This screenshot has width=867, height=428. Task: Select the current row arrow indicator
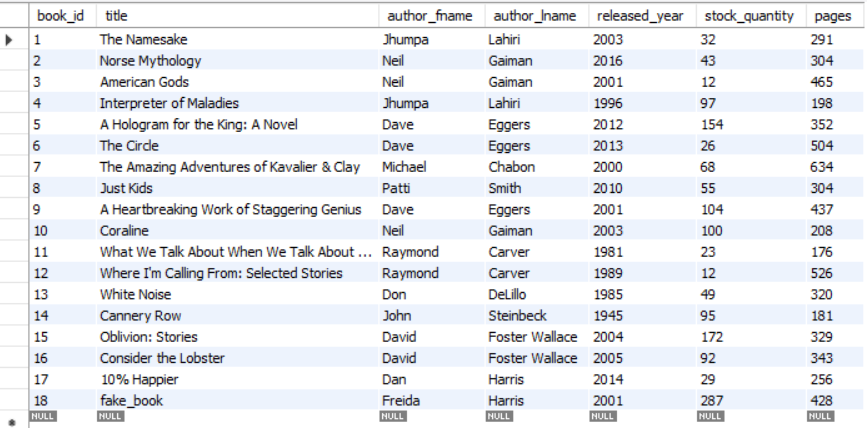[9, 39]
